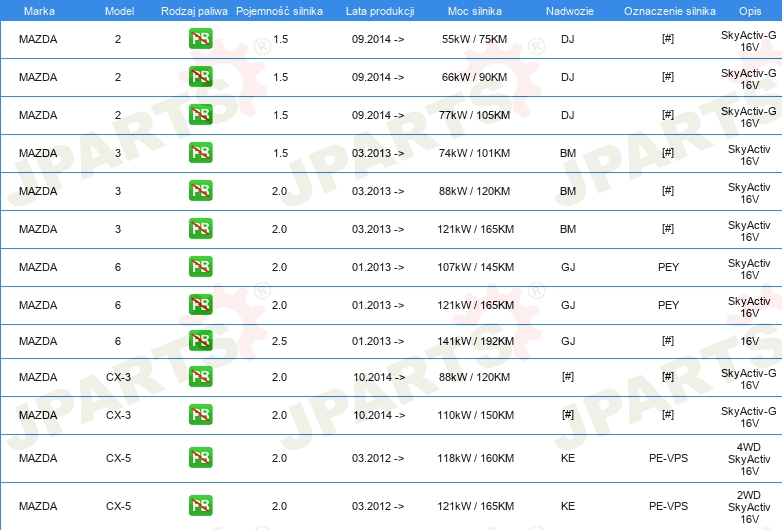782x530 pixels.
Task: Click fuel icon in Mazda 6 107kW row
Action: (x=200, y=266)
